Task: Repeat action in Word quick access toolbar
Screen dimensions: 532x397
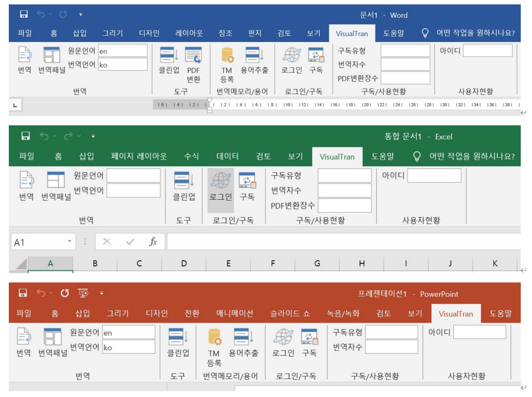Action: (x=63, y=14)
